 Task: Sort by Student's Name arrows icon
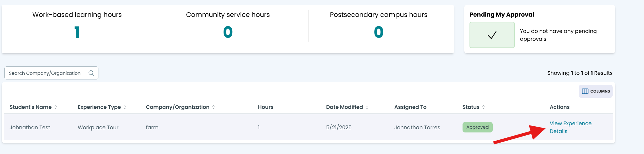click(x=56, y=107)
